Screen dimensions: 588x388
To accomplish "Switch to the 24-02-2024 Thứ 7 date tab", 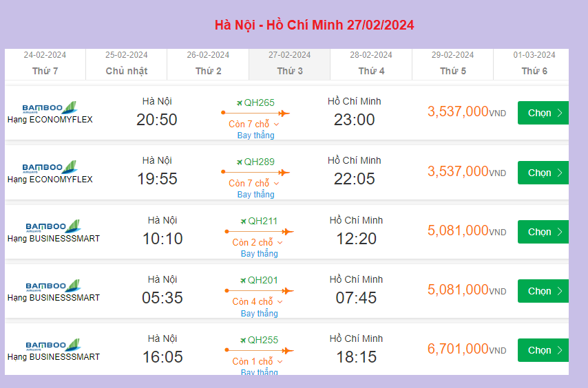I will pyautogui.click(x=45, y=63).
